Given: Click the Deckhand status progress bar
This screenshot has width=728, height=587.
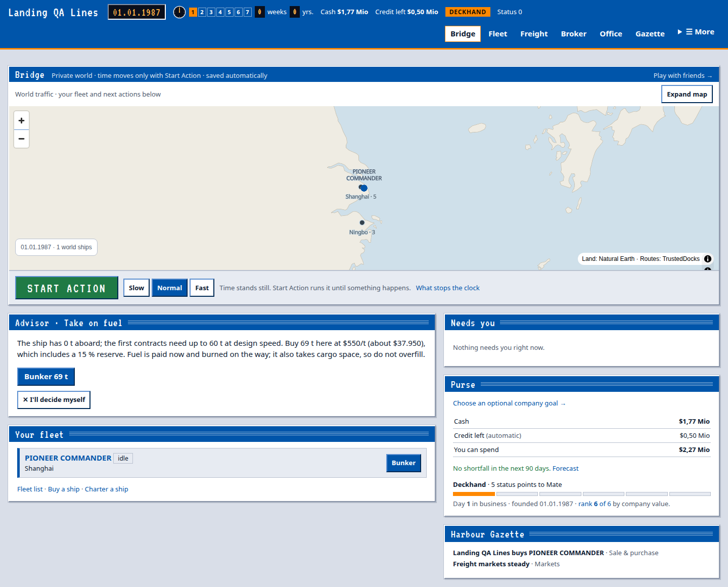Looking at the screenshot, I should 581,494.
